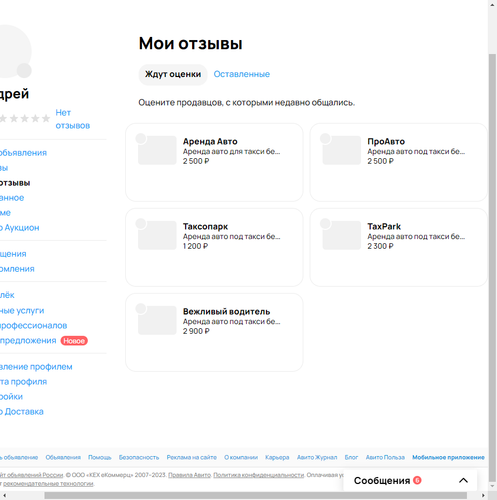Click the Таксопарк price 1 200 ₽
The height and width of the screenshot is (500, 497).
[x=195, y=246]
